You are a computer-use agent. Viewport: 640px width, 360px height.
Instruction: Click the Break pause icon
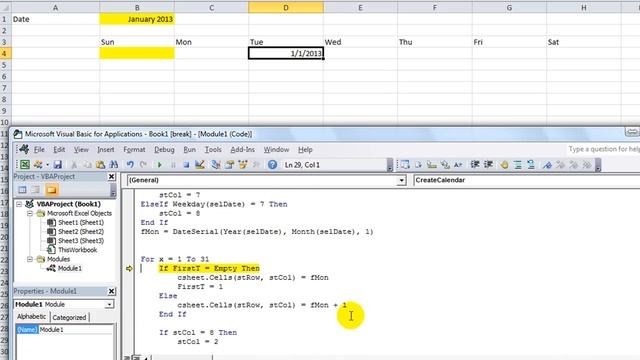(x=173, y=164)
